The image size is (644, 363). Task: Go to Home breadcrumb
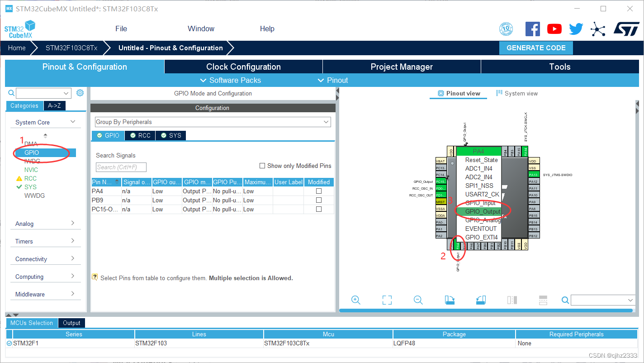pyautogui.click(x=17, y=48)
